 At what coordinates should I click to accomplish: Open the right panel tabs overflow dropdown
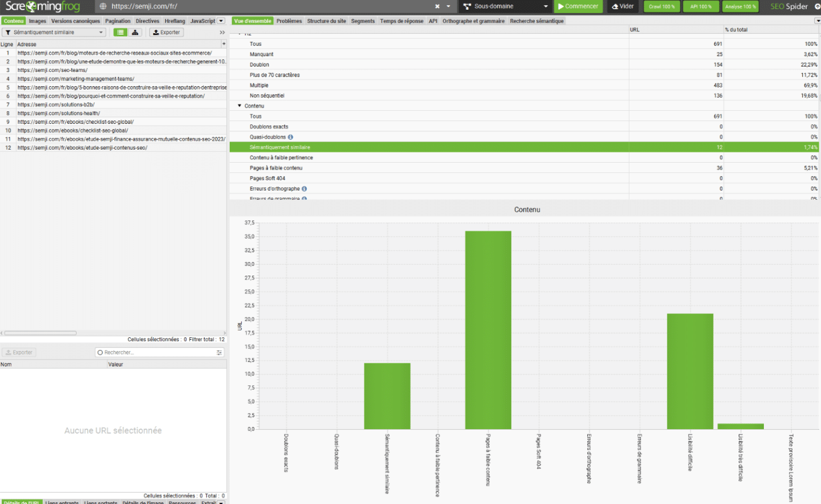pos(818,21)
